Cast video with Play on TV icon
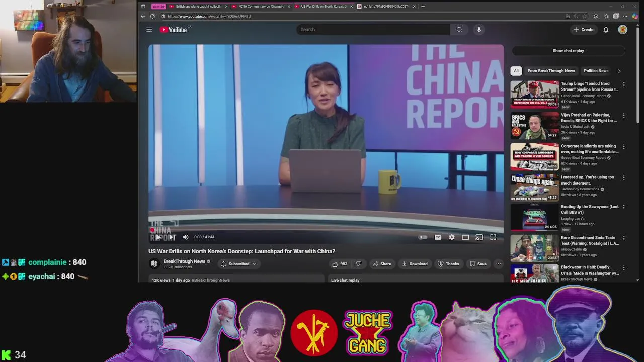Image resolution: width=644 pixels, height=362 pixels. pyautogui.click(x=479, y=237)
